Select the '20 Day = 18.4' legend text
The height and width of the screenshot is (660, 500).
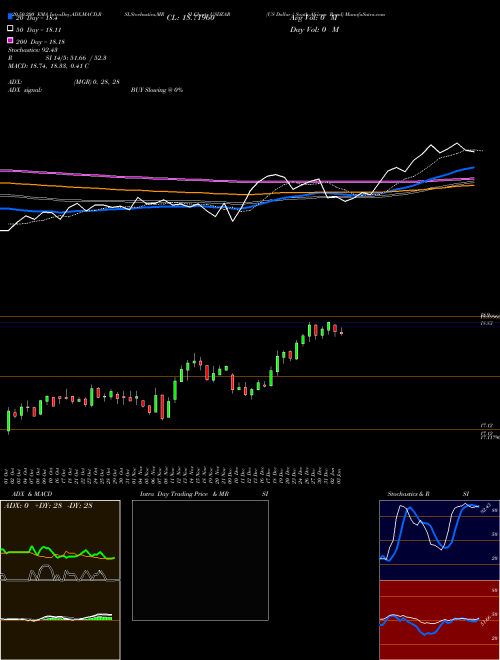37,19
